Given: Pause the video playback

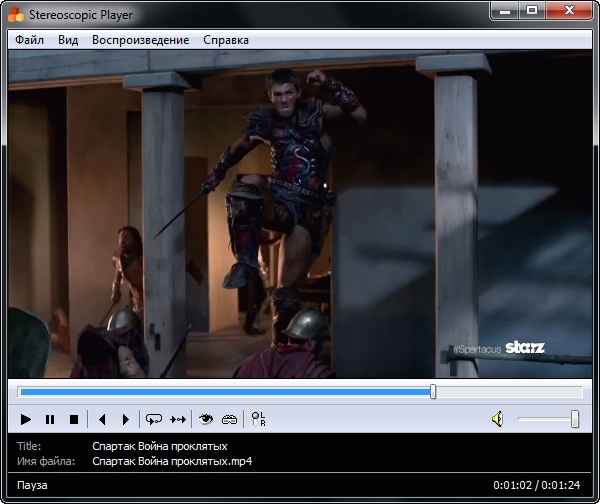Looking at the screenshot, I should point(50,420).
